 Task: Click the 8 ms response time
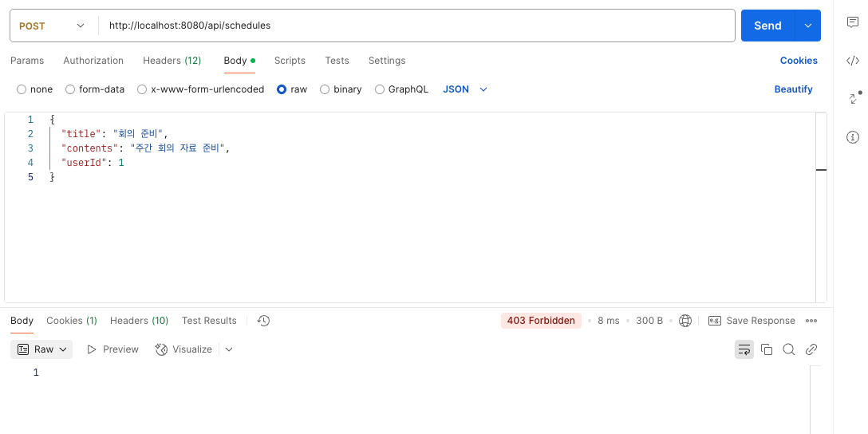pos(609,321)
